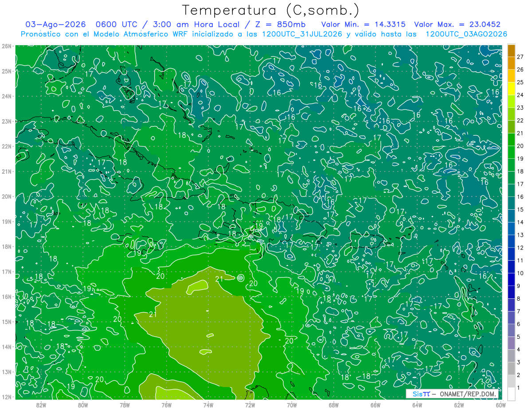Click the 19N latitude axis label

(7, 221)
